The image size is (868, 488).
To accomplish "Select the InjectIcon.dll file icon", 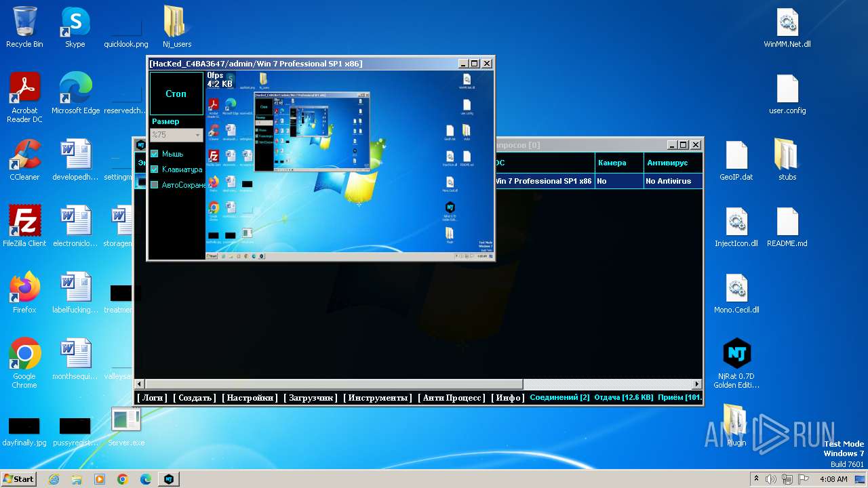I will point(736,226).
